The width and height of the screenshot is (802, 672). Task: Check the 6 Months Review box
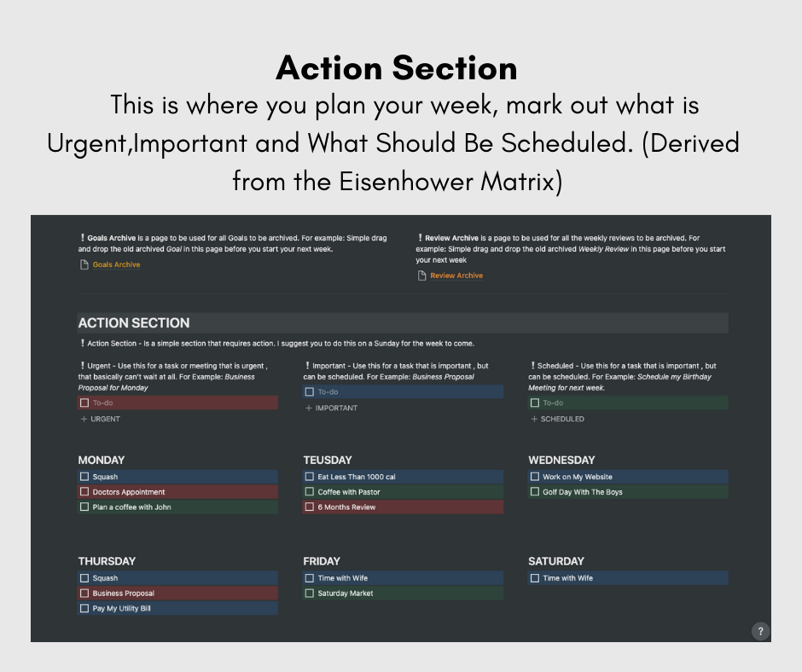click(310, 507)
